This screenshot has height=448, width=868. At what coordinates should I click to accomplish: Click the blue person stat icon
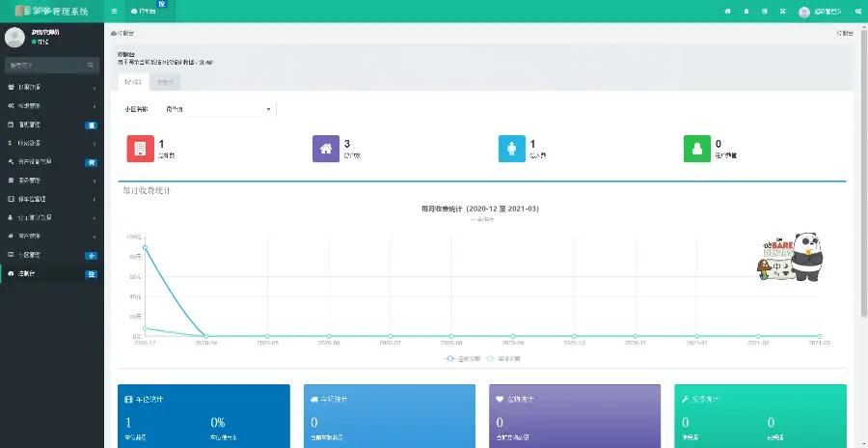512,149
